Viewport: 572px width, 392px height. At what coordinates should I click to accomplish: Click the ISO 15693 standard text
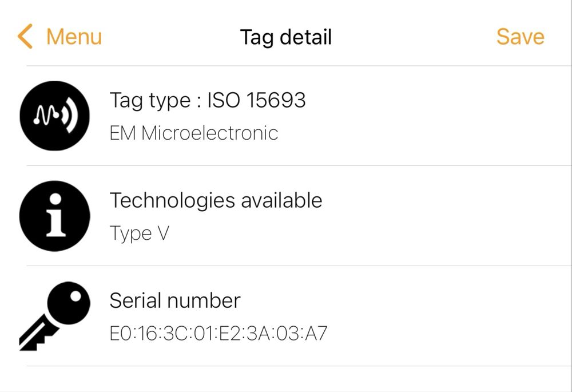tap(256, 101)
